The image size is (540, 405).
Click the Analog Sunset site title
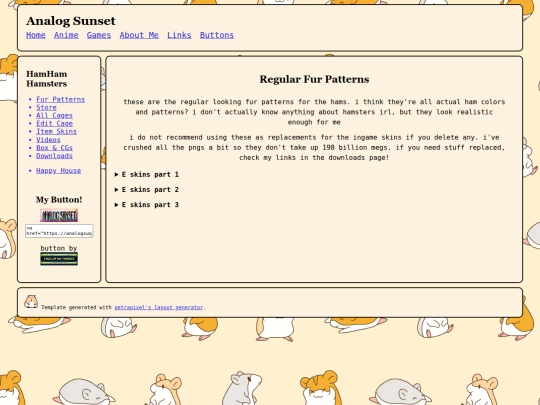[x=71, y=21]
